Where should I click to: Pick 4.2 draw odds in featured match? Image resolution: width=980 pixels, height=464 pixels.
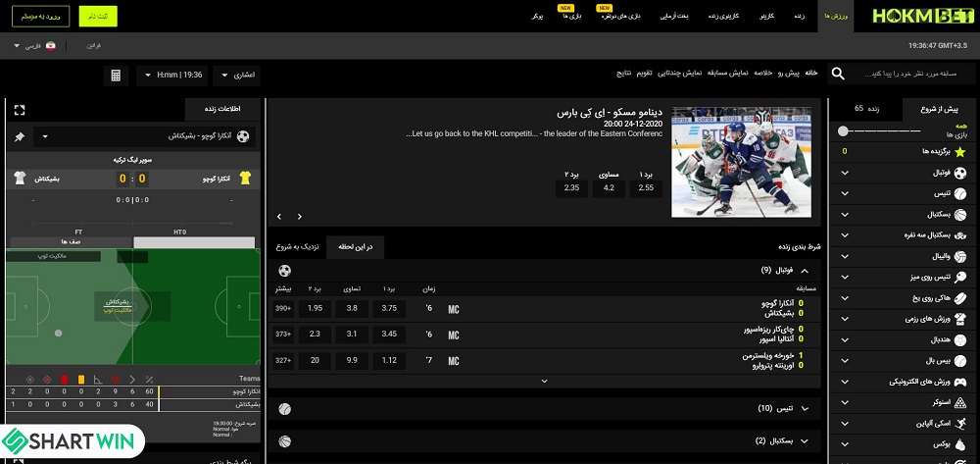tap(609, 188)
